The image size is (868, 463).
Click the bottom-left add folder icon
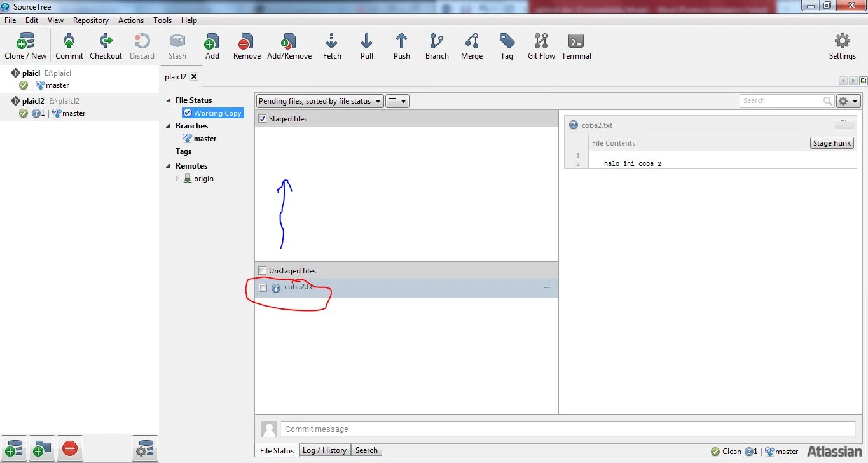click(x=42, y=449)
